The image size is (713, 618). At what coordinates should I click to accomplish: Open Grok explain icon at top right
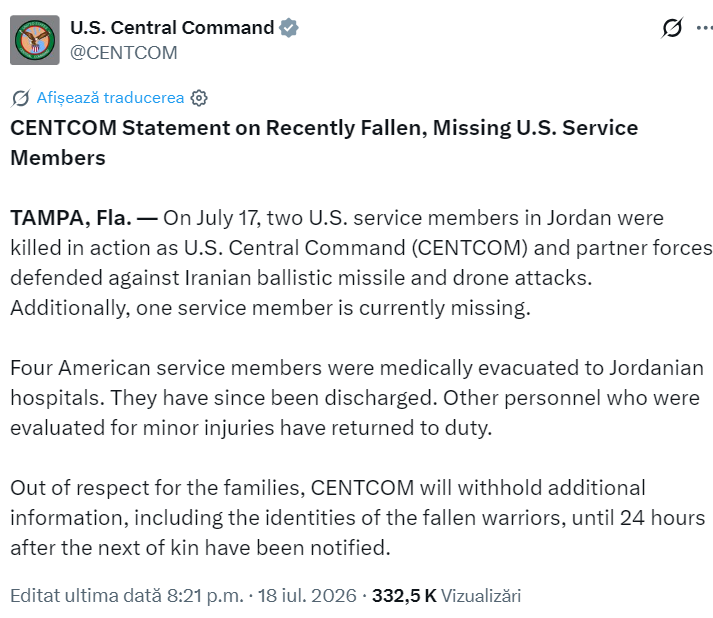pyautogui.click(x=672, y=28)
